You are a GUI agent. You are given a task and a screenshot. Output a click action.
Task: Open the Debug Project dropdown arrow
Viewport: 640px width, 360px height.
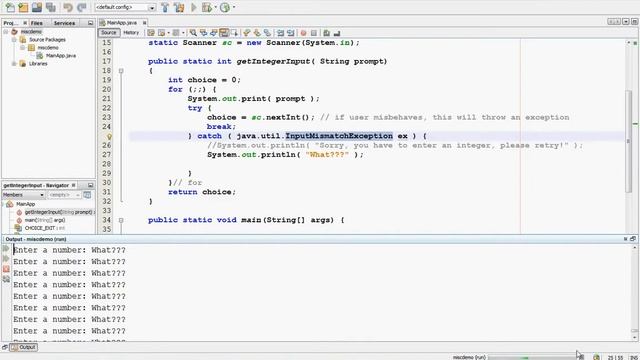coord(215,7)
